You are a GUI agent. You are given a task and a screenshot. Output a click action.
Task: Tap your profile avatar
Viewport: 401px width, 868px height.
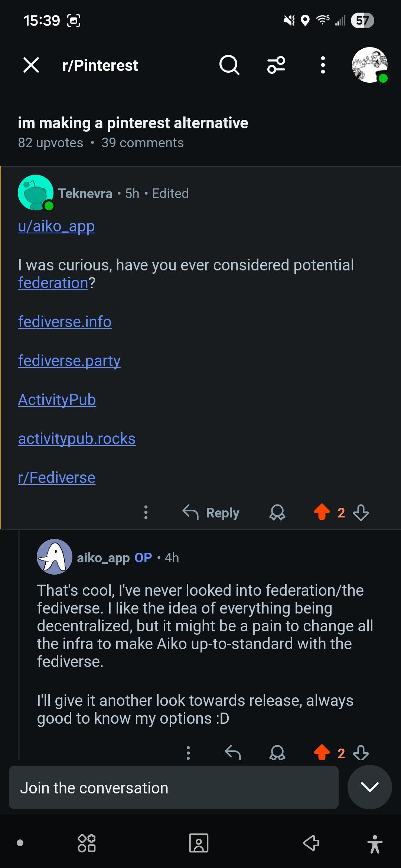[x=369, y=65]
